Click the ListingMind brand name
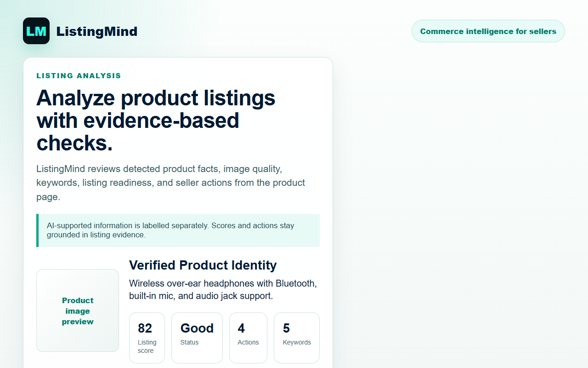 [x=97, y=31]
